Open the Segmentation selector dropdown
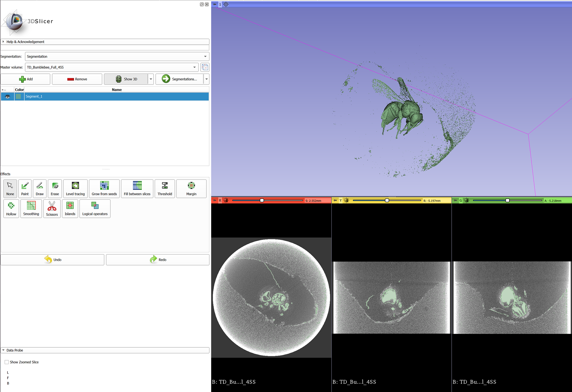Screen dimensions: 572x392 (x=117, y=57)
